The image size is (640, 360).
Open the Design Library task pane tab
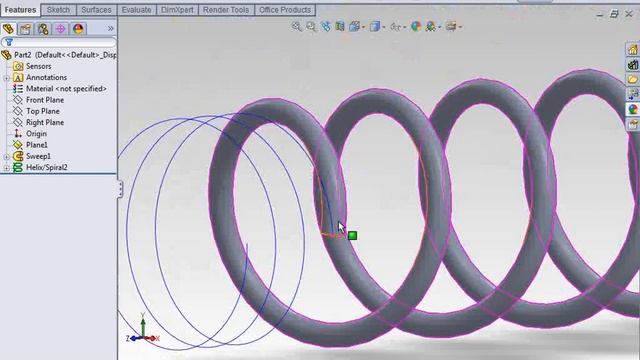click(633, 64)
